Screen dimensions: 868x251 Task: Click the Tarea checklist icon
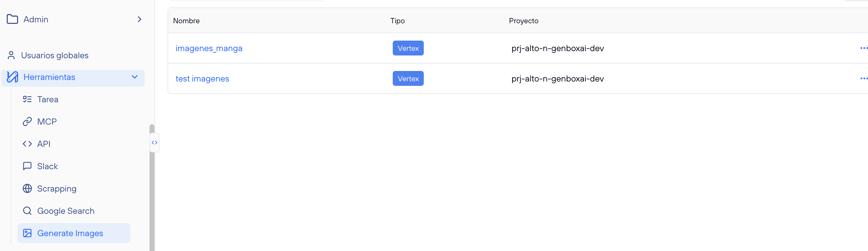pos(27,99)
